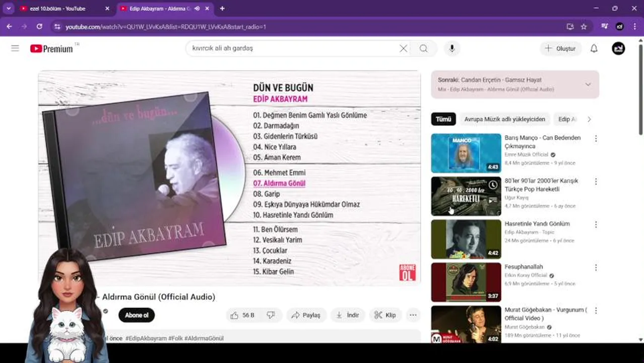The width and height of the screenshot is (644, 363).
Task: Close the Edip Akbayram tab
Action: pos(207,9)
